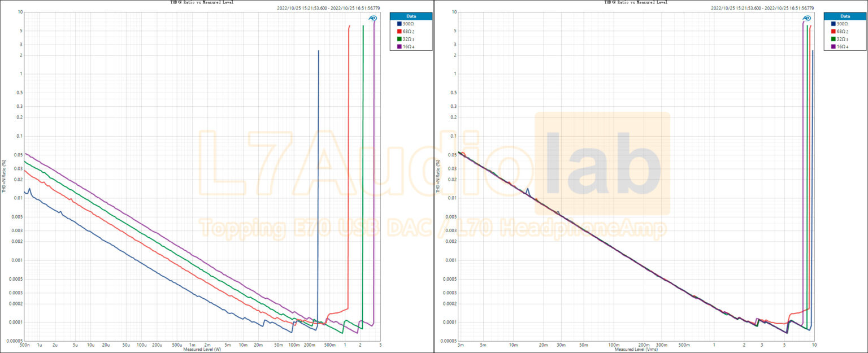
Task: Click the purple 16Ω swatch in watts graph legend
Action: pos(400,47)
